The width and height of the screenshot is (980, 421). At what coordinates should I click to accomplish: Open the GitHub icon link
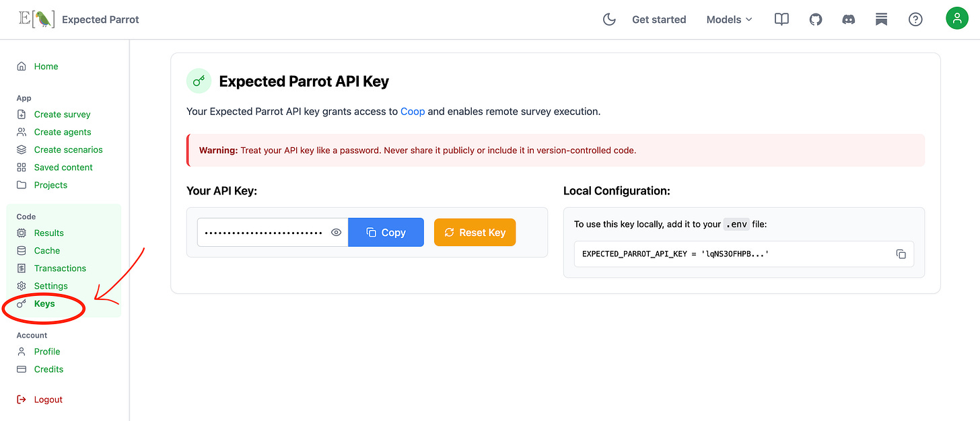815,20
